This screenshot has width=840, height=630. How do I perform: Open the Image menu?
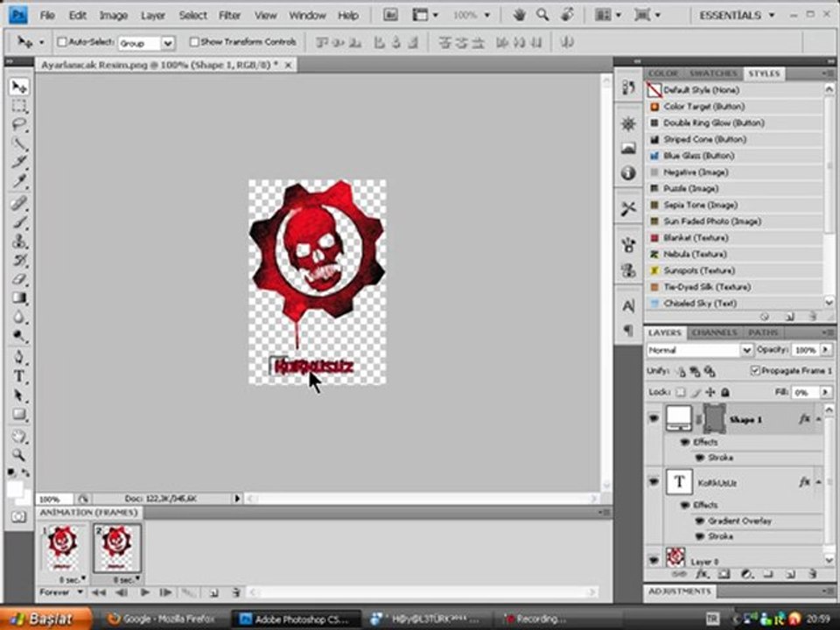click(114, 16)
